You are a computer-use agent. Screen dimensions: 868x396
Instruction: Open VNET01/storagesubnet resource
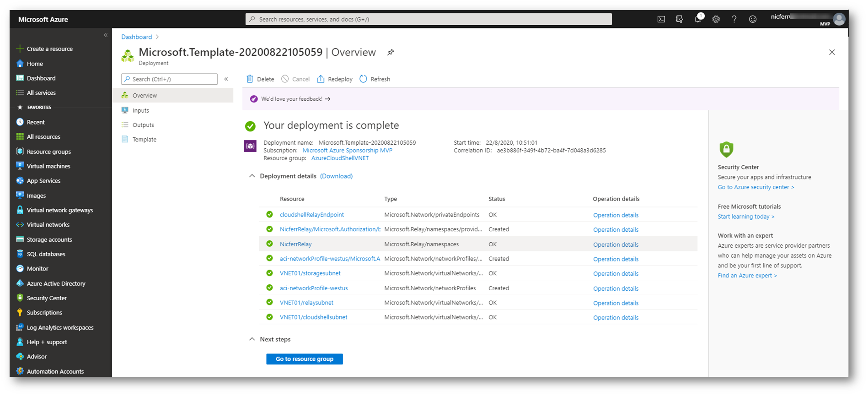click(x=310, y=273)
